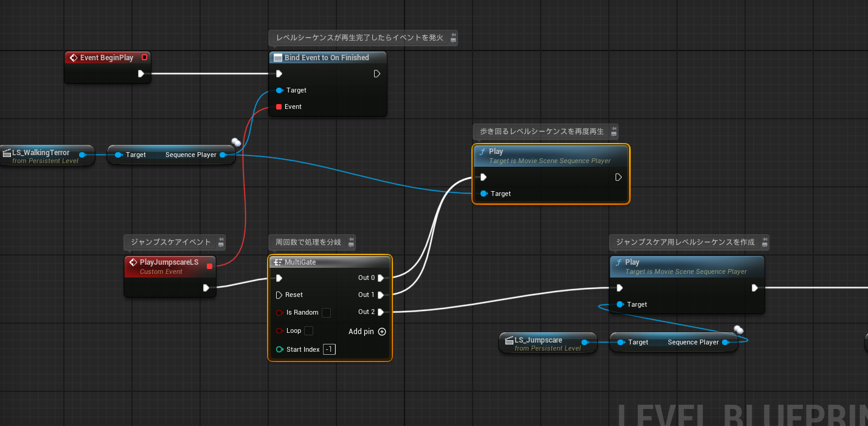This screenshot has width=868, height=426.
Task: Click the Loop boolean pin on MultiGate
Action: click(279, 330)
